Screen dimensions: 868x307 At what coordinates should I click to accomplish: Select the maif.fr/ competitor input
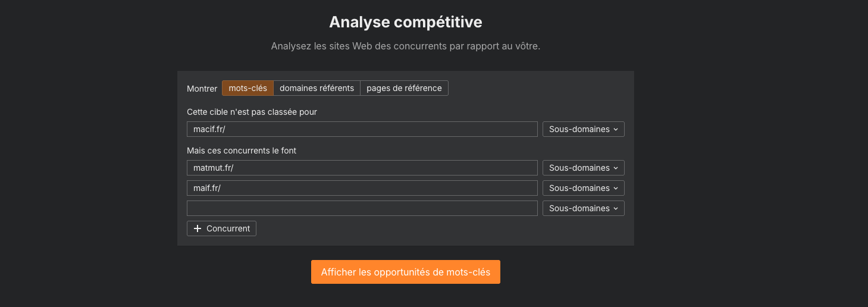pyautogui.click(x=362, y=188)
